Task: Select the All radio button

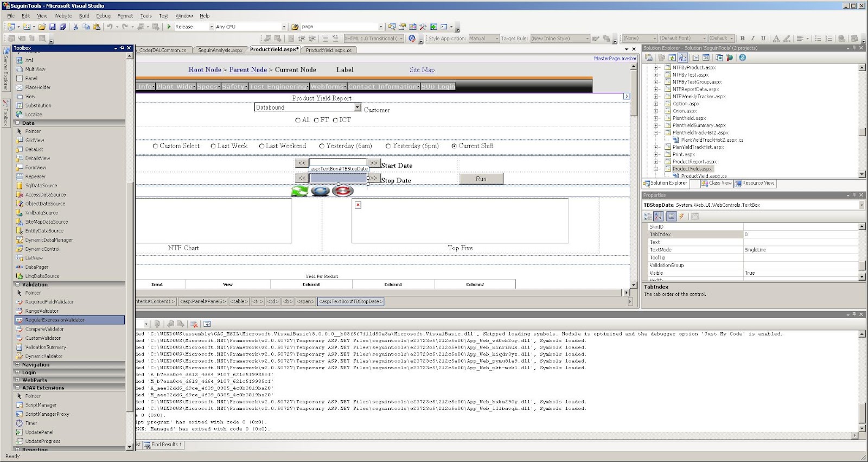Action: [x=297, y=120]
